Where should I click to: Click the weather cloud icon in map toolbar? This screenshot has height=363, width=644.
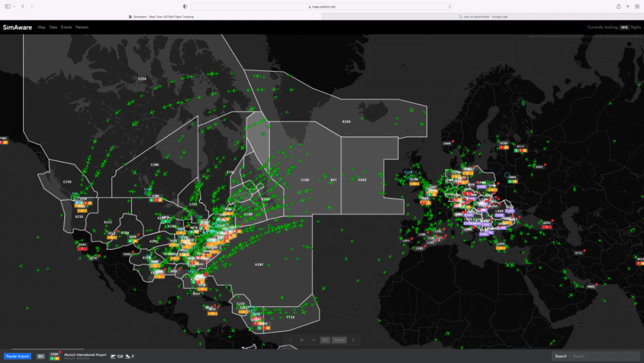pyautogui.click(x=313, y=340)
